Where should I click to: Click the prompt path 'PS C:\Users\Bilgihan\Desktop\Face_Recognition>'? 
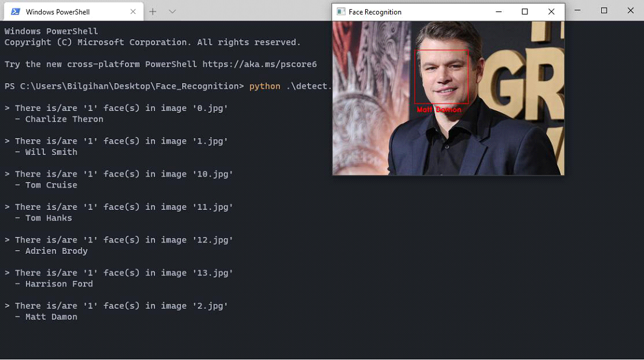(124, 86)
